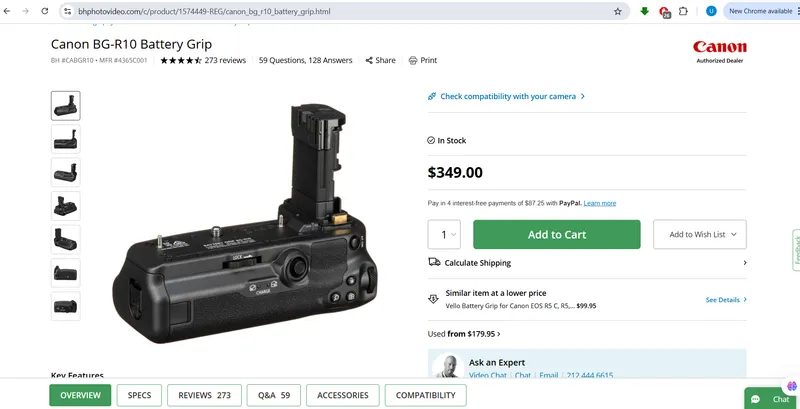Click the lower price tag icon
This screenshot has height=409, width=800.
click(433, 299)
